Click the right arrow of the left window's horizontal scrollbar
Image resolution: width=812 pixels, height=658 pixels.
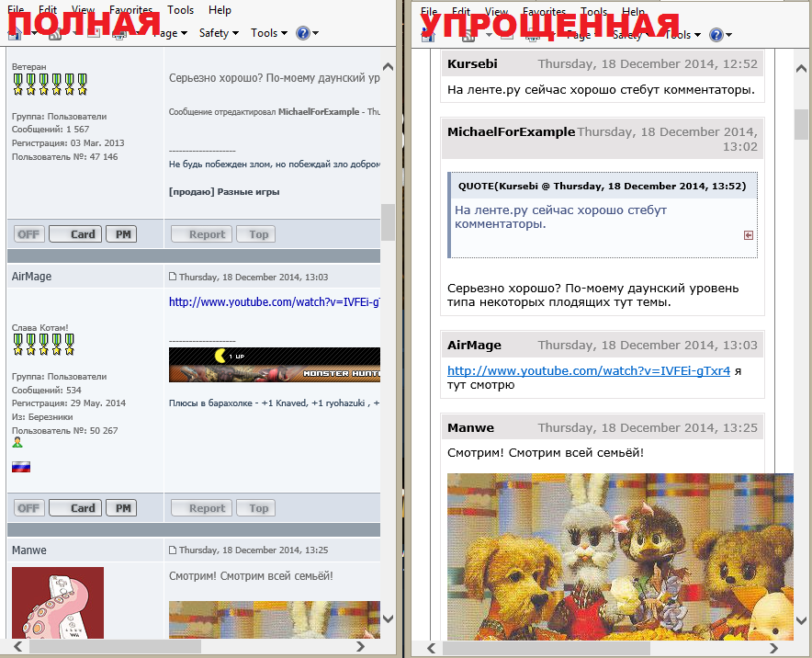(360, 646)
